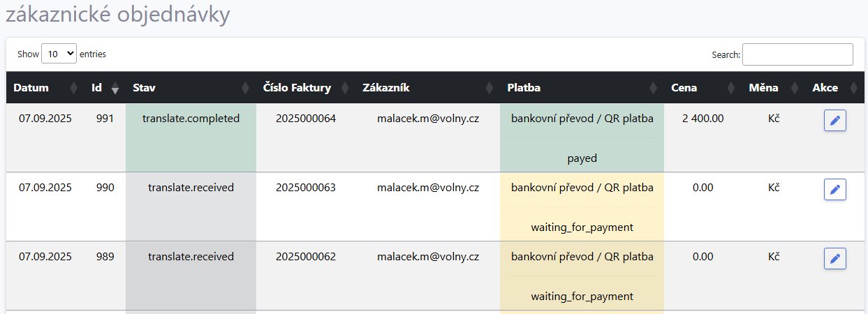Click invoice number 2025000064
The image size is (868, 314).
[306, 119]
